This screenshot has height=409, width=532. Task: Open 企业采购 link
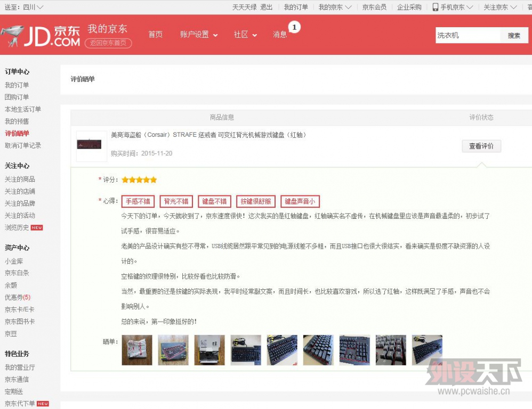point(409,7)
